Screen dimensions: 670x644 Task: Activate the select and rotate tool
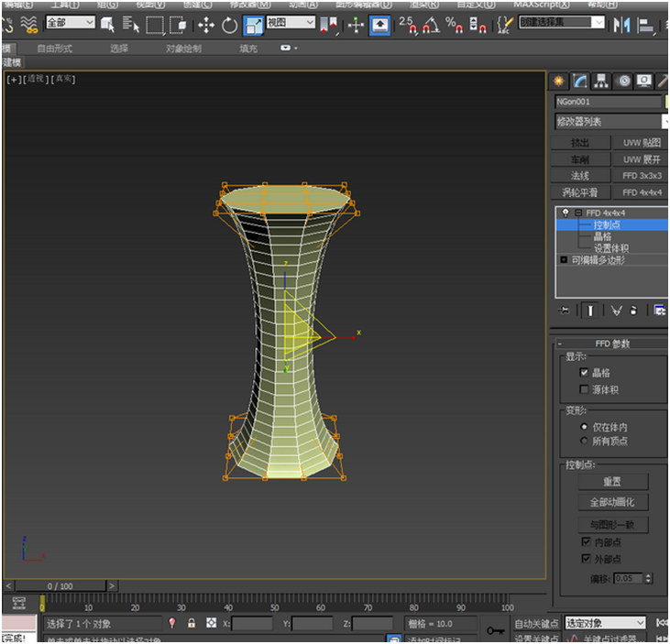[x=229, y=26]
